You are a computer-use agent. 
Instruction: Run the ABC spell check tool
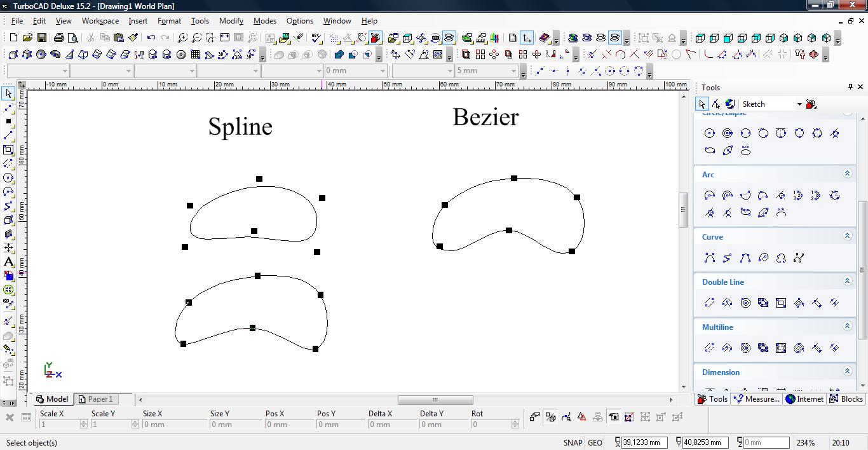[x=316, y=38]
